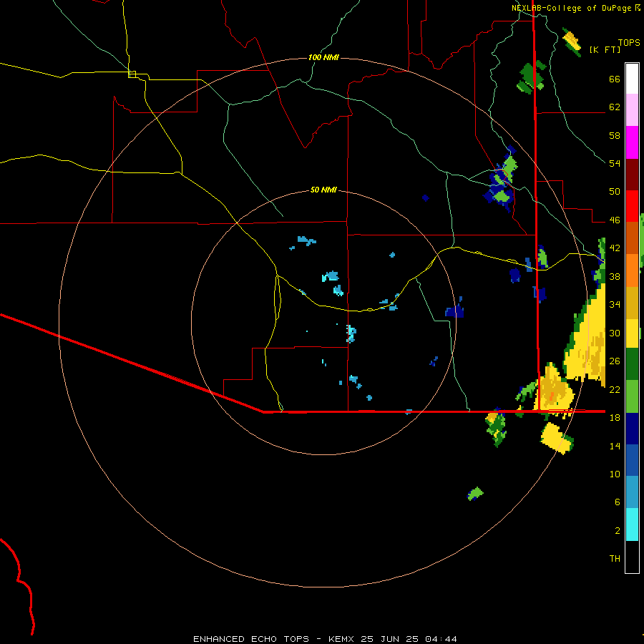
Task: Click the 22 legend value
Action: point(615,389)
